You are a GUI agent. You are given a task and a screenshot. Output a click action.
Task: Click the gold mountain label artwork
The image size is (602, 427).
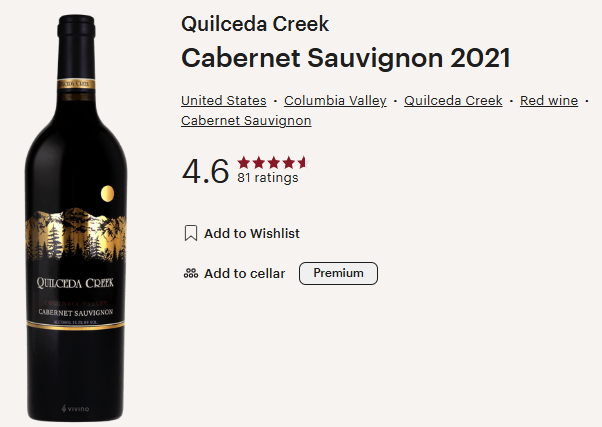(76, 234)
